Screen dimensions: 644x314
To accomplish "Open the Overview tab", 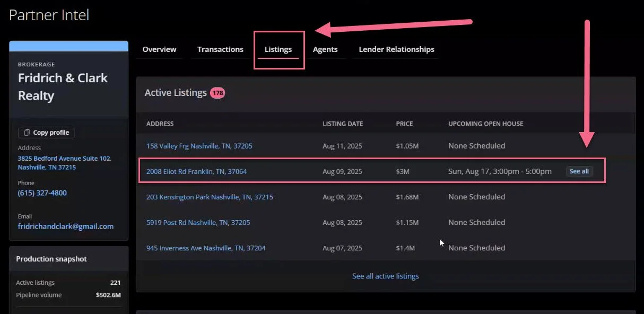I will point(159,49).
